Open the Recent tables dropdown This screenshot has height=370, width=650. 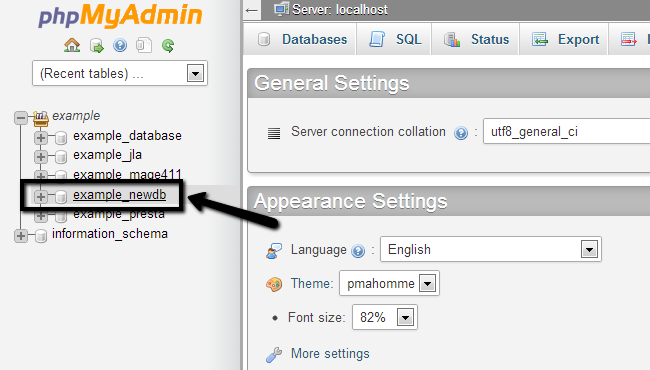click(120, 73)
